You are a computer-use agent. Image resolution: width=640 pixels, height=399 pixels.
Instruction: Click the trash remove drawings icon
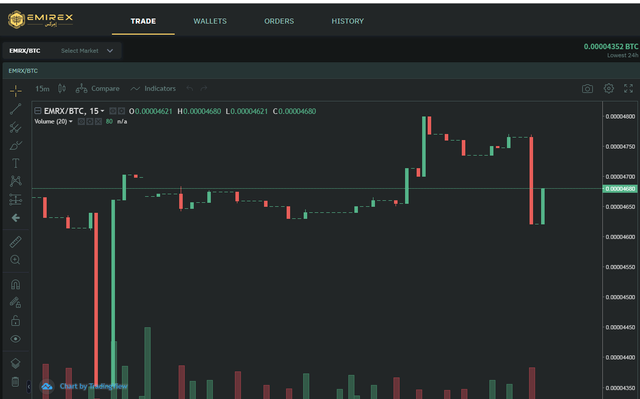pyautogui.click(x=16, y=382)
